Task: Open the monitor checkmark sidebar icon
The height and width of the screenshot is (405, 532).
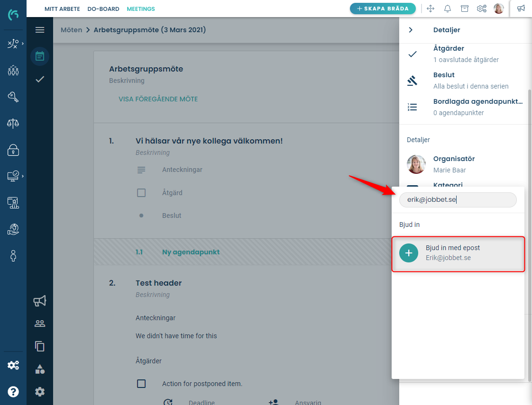Action: click(13, 176)
